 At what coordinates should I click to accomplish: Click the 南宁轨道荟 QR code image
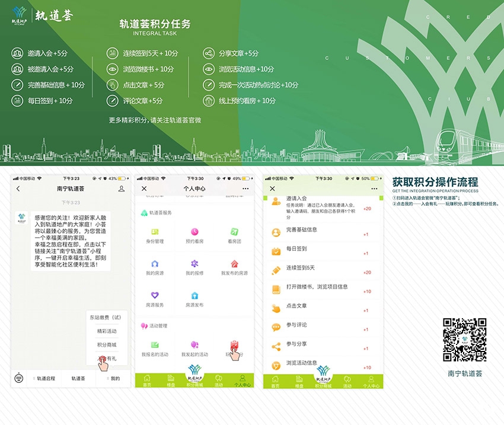(464, 340)
